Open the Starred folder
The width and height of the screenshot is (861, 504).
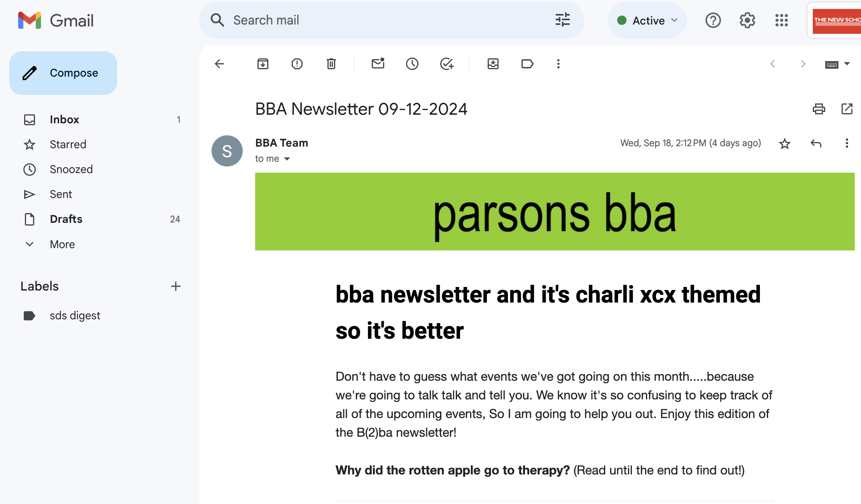[68, 145]
